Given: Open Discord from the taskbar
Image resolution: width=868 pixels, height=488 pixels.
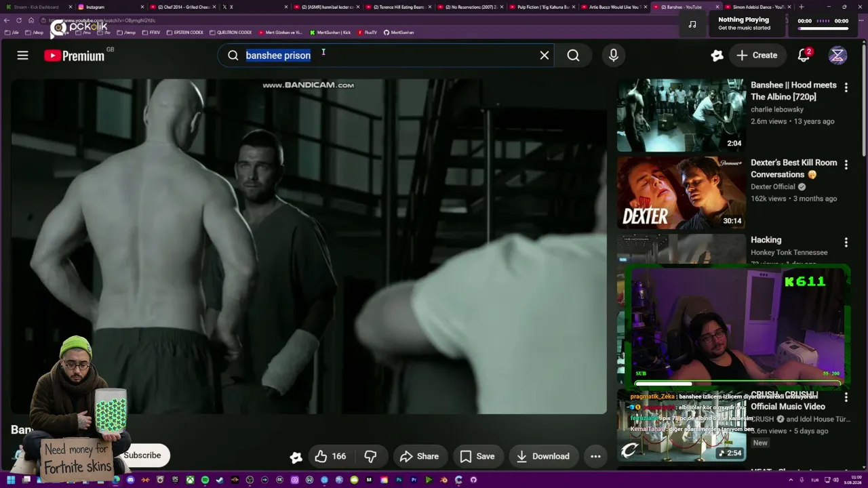Looking at the screenshot, I should click(131, 480).
